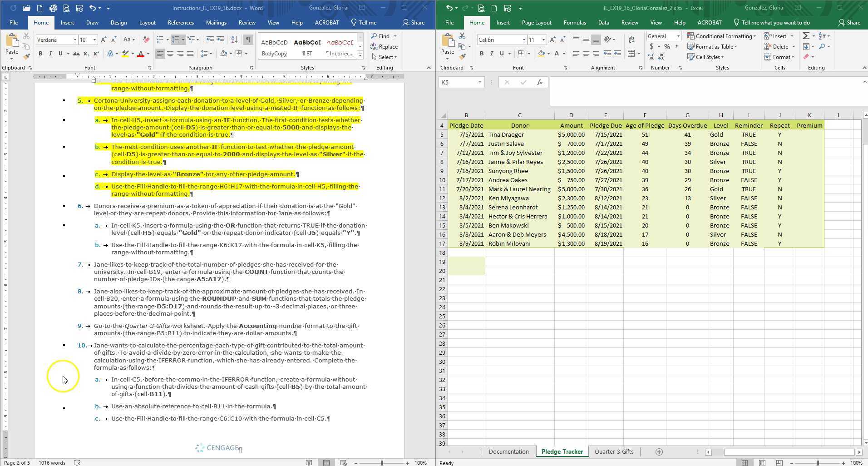
Task: Apply the Percent Style number format
Action: tap(667, 46)
